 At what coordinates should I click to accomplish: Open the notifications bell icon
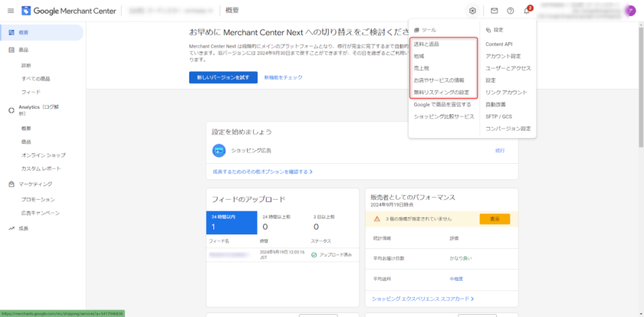pos(527,11)
